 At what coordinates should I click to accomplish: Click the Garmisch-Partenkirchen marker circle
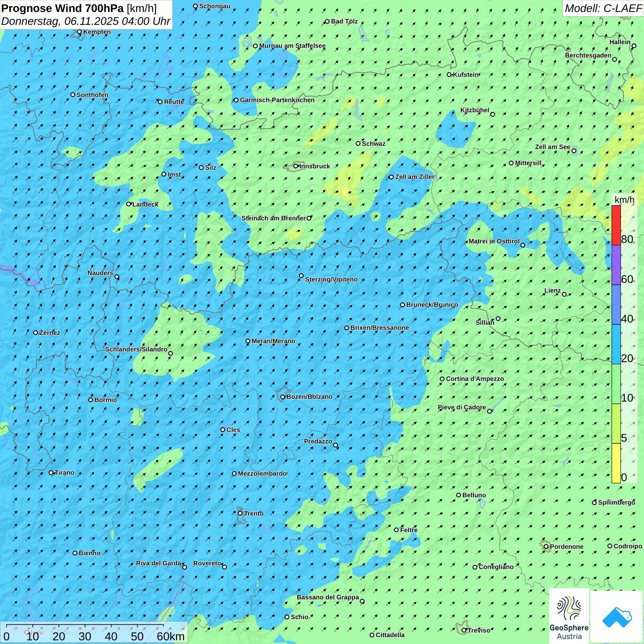pos(236,100)
